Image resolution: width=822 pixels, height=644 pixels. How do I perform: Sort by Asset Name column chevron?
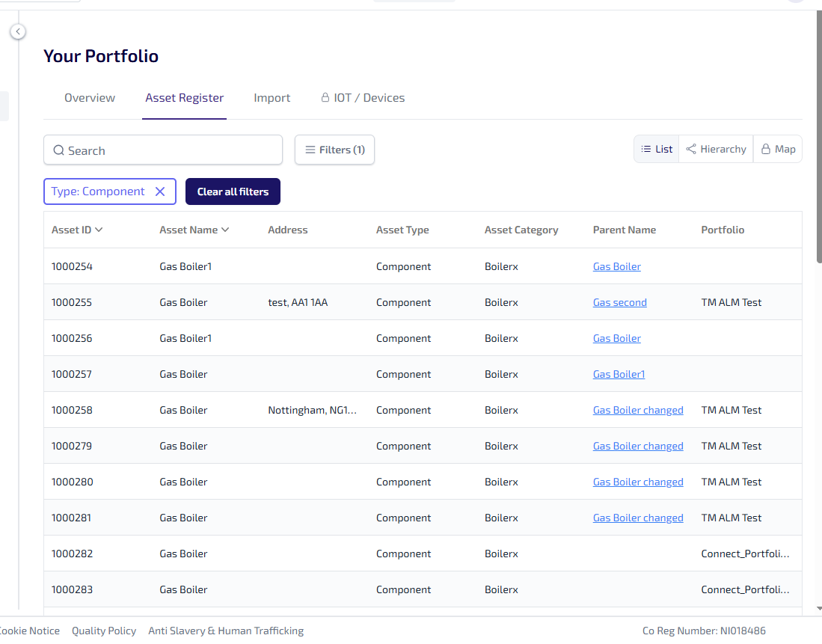(225, 230)
